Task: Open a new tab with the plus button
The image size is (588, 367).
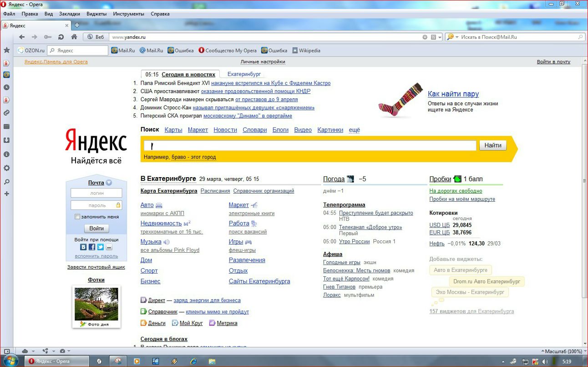Action: pyautogui.click(x=77, y=25)
